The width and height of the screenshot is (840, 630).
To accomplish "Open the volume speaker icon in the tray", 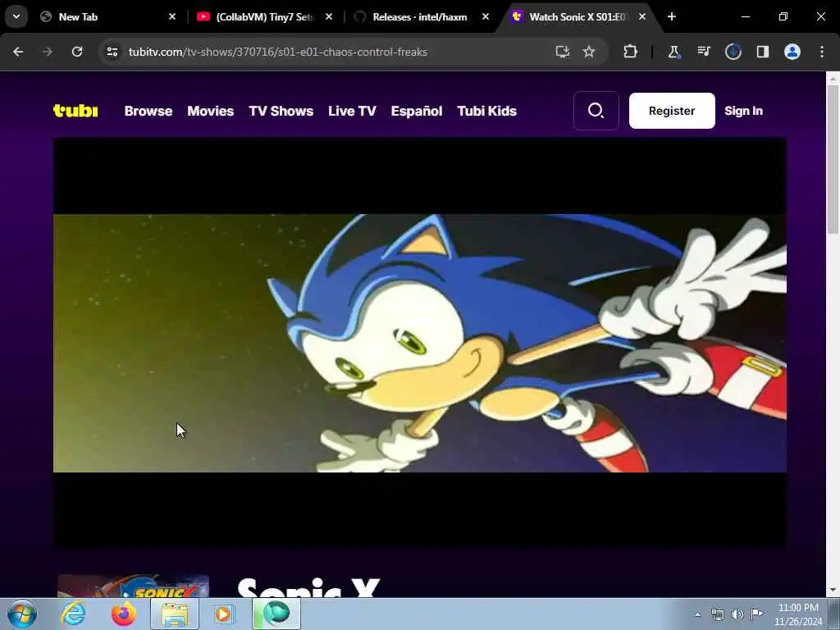I will [x=737, y=614].
